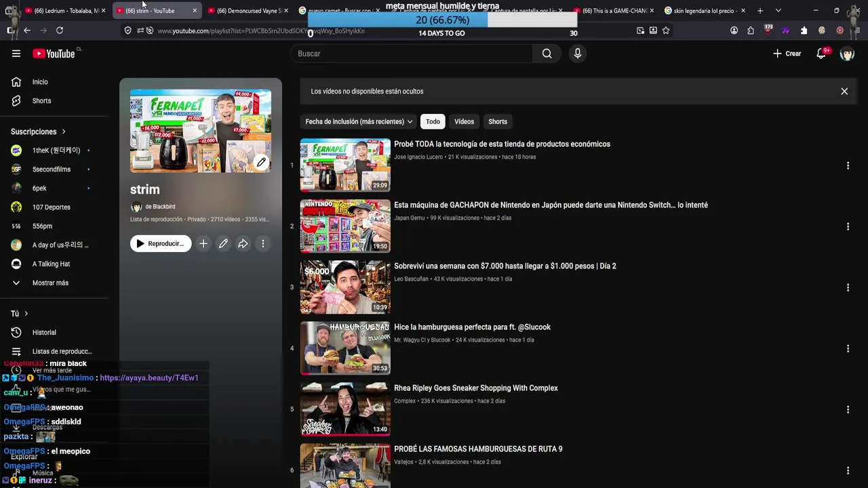Click the Complex channel name
Screen dimensions: 868x488
[405, 401]
